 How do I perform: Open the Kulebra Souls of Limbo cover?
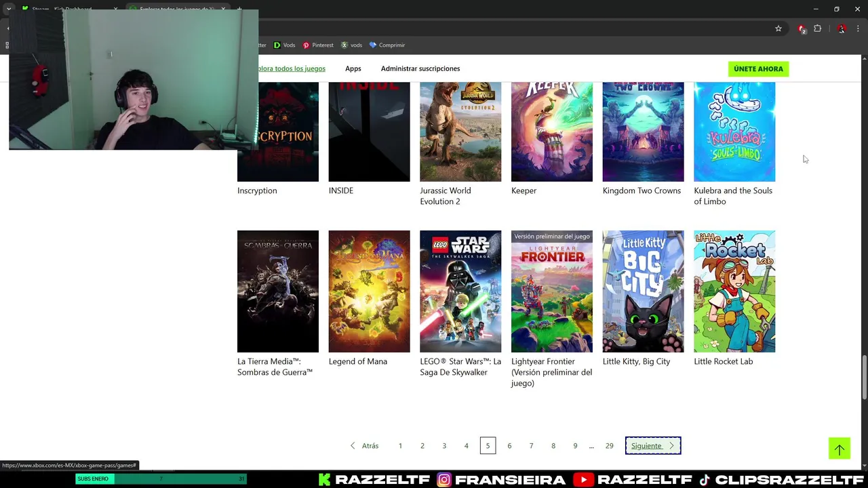pos(734,131)
